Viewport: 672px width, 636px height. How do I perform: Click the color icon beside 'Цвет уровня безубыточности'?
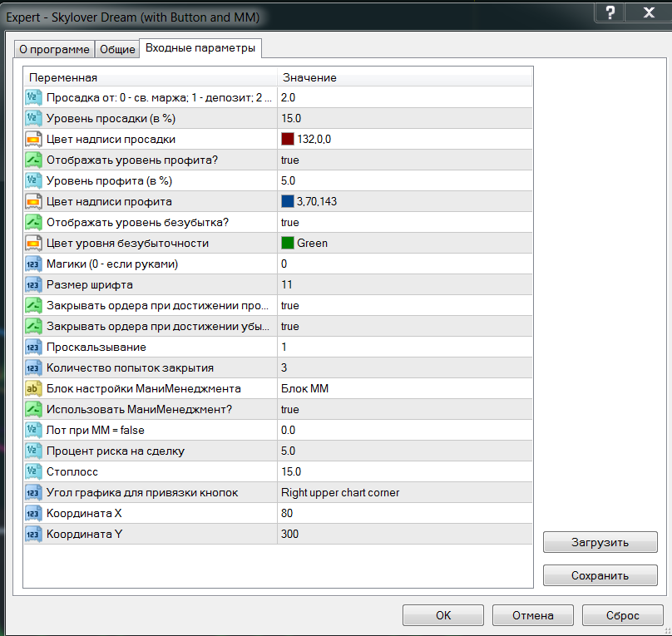pos(33,243)
